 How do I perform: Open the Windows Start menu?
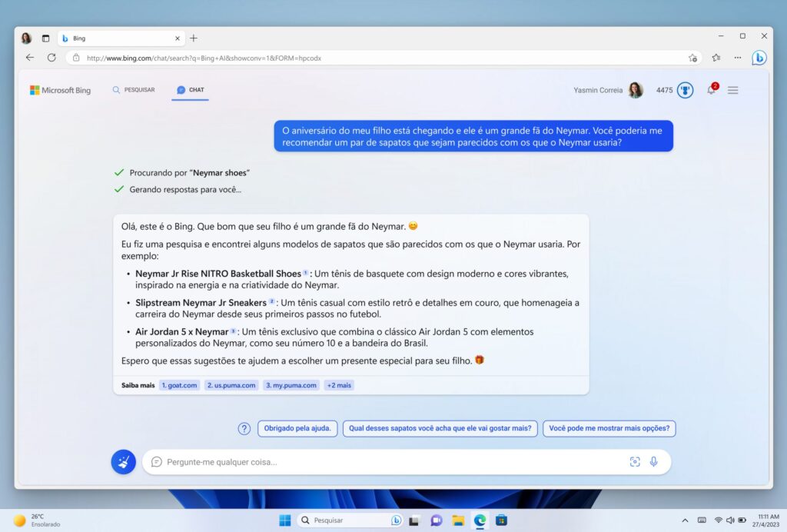[284, 520]
